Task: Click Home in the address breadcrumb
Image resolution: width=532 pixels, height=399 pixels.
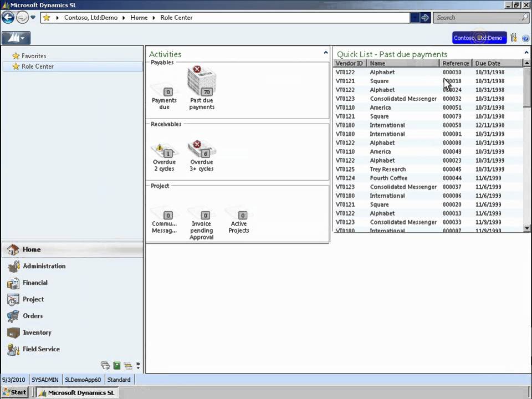Action: point(139,18)
